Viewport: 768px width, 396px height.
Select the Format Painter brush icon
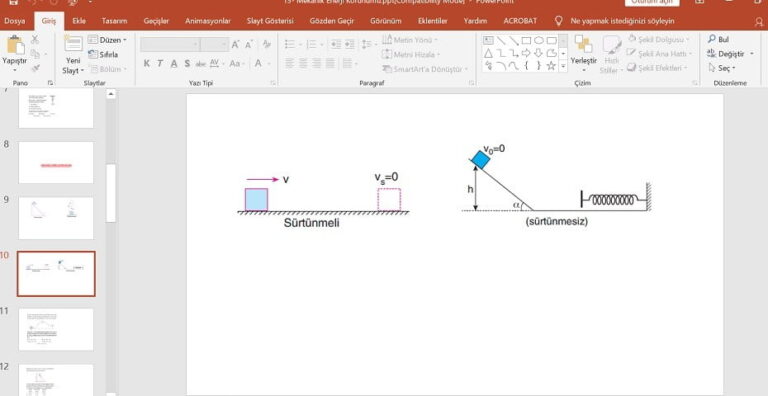[x=35, y=69]
